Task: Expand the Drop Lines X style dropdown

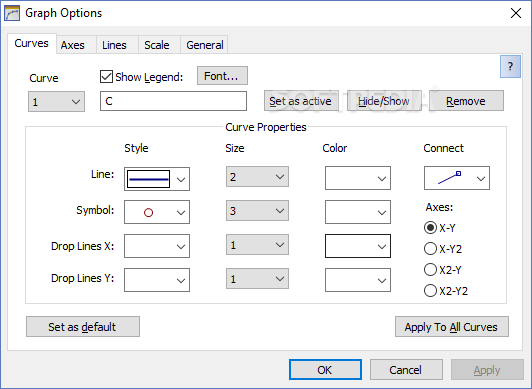Action: (157, 246)
